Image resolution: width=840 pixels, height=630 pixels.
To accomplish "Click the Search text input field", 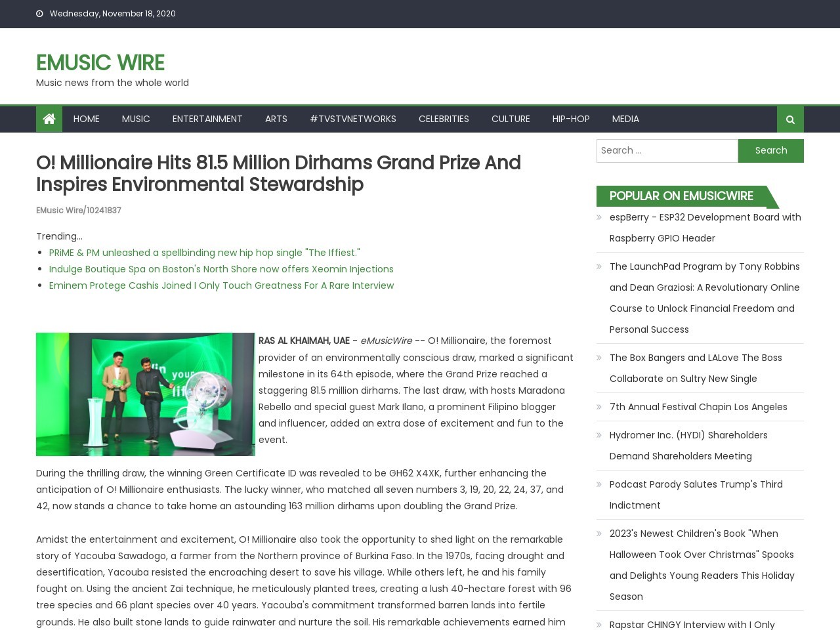I will pos(667,150).
